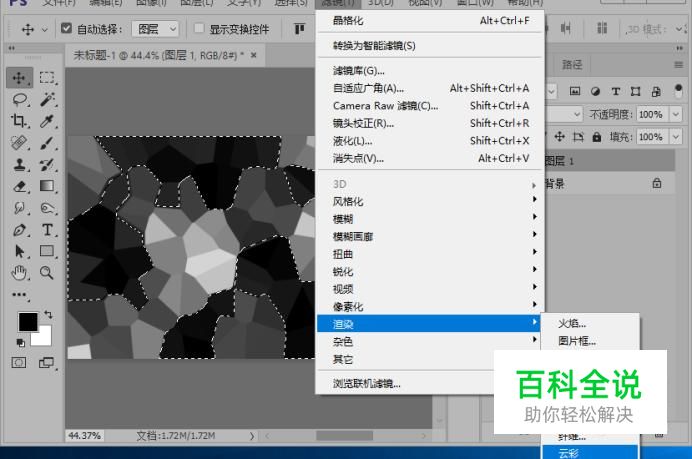
Task: Choose 晶格化 at top of filter menu
Action: tap(430, 20)
